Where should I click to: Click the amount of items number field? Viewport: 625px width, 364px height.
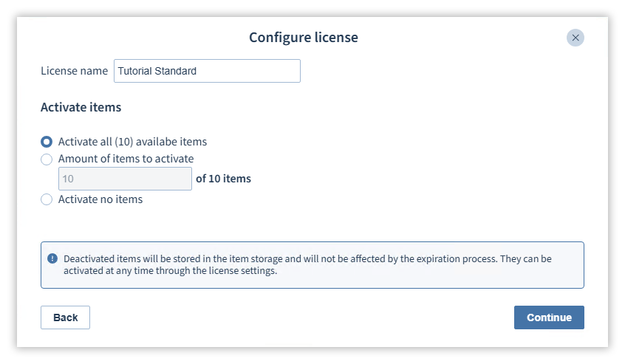(125, 179)
